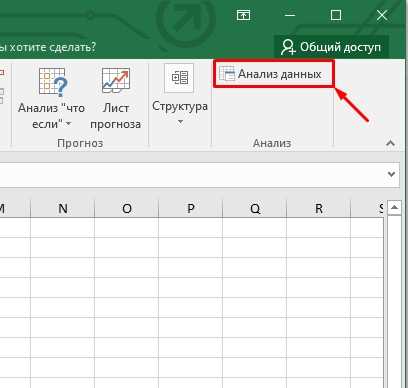The image size is (408, 388).
Task: Select column R header
Action: click(319, 209)
